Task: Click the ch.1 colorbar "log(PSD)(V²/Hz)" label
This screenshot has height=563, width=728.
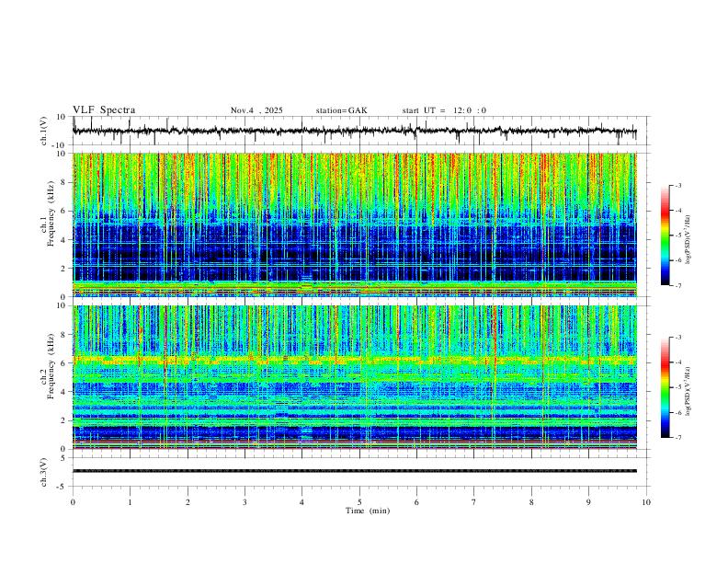Action: tap(688, 239)
